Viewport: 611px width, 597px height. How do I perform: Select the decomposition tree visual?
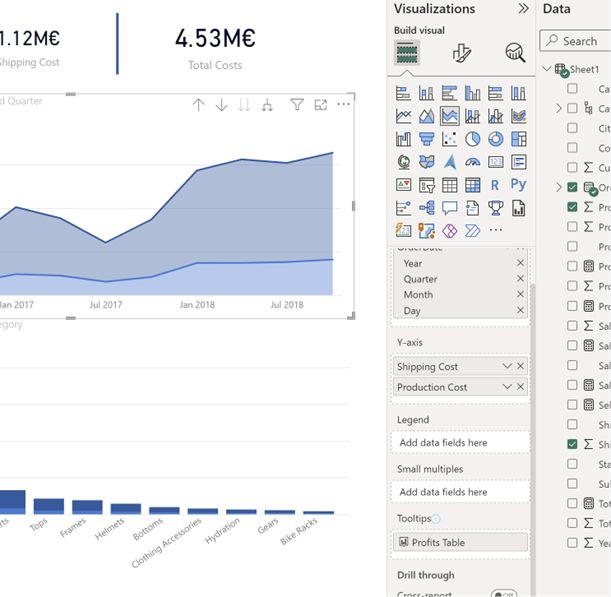[426, 208]
